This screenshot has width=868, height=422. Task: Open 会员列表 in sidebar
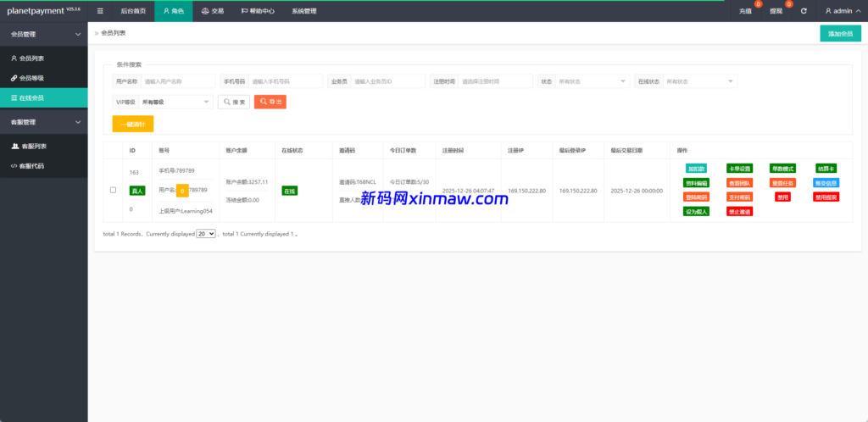tap(44, 58)
